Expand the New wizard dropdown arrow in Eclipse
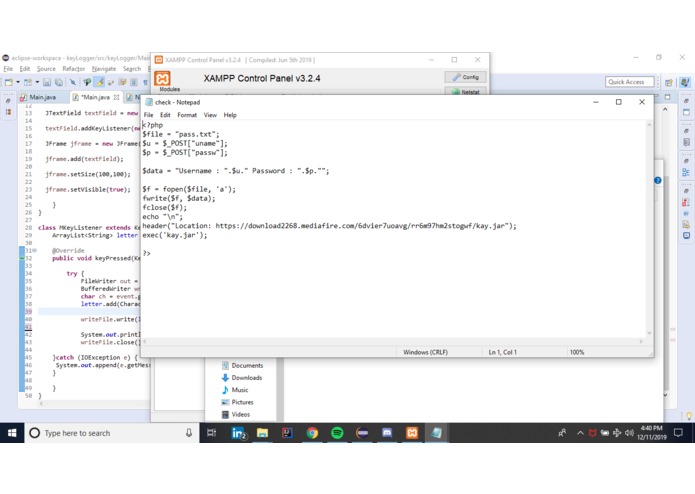 (x=18, y=82)
